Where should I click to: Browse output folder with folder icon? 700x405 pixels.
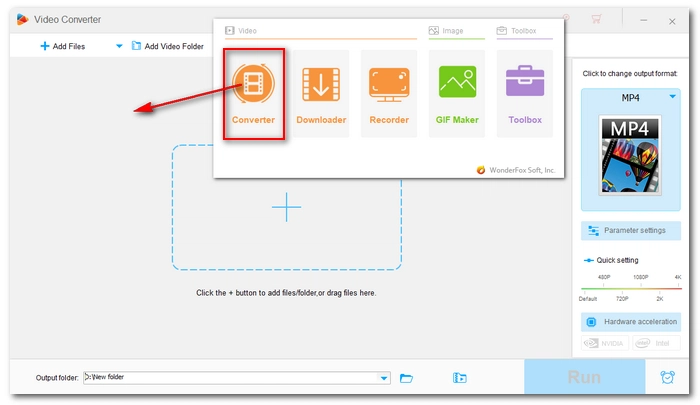pos(406,378)
